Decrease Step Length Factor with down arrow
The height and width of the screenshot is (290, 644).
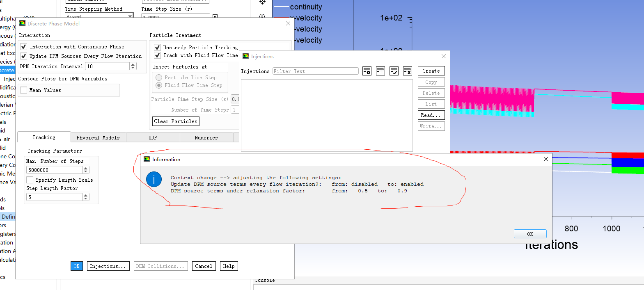pyautogui.click(x=85, y=199)
